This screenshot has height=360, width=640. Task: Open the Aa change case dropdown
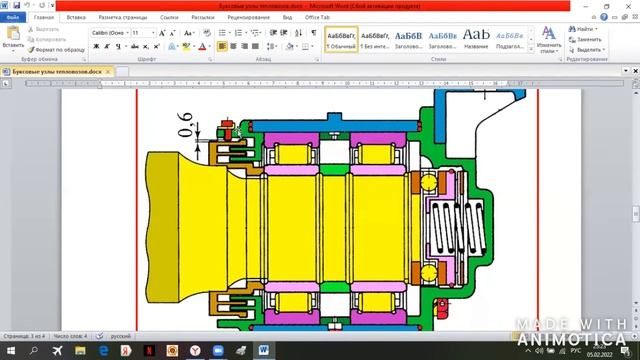pyautogui.click(x=189, y=33)
